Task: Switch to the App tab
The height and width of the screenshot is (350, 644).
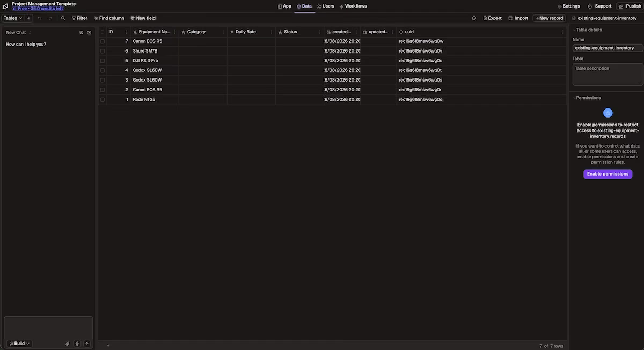Action: [284, 6]
